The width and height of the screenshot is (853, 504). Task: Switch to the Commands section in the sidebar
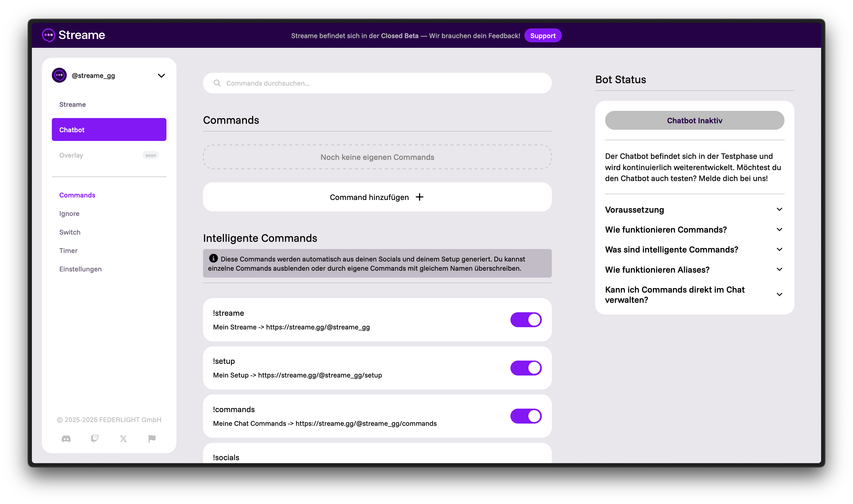pos(77,195)
